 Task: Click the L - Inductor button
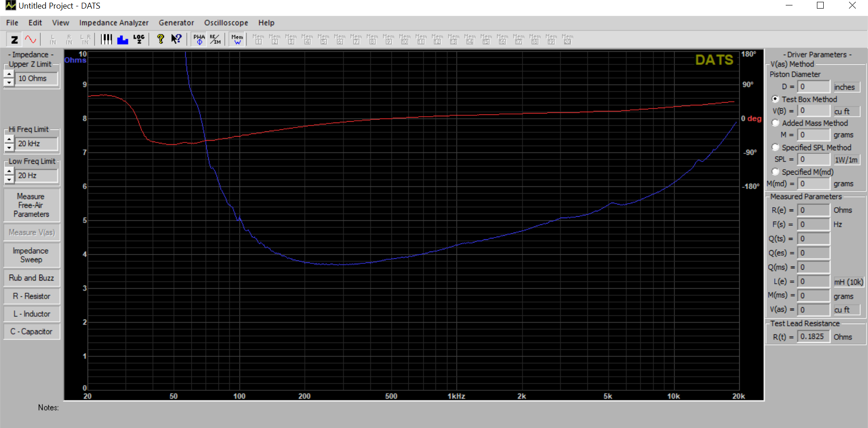click(x=31, y=314)
